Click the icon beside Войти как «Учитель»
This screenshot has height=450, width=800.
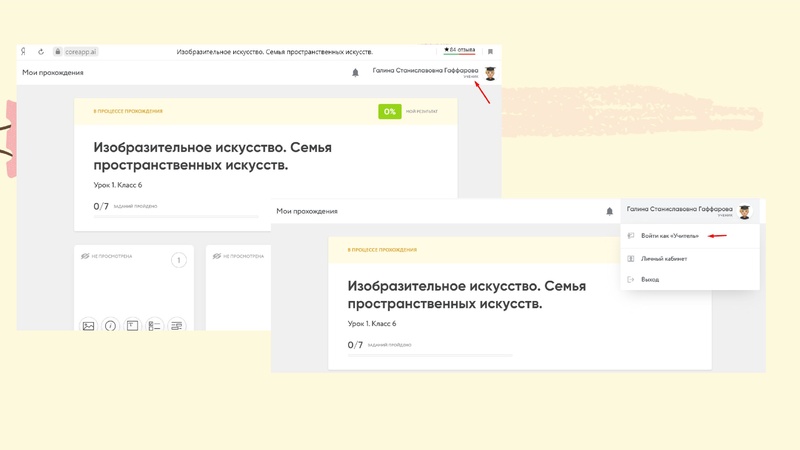pos(631,236)
